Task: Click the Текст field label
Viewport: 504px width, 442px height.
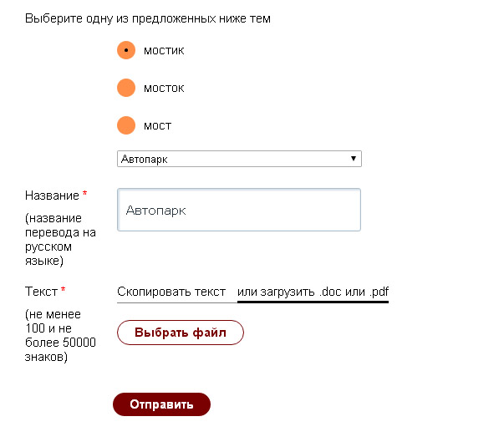Action: point(41,292)
